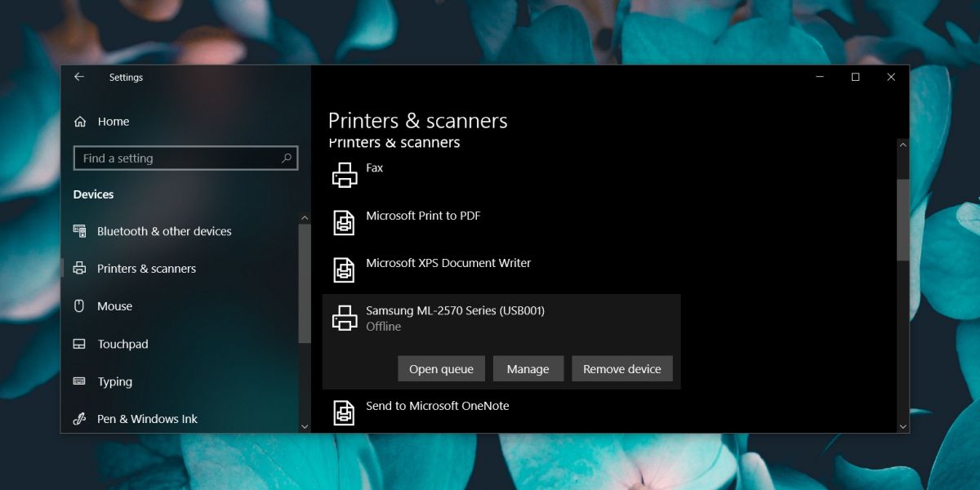980x490 pixels.
Task: Maximize the Settings window
Action: (855, 77)
